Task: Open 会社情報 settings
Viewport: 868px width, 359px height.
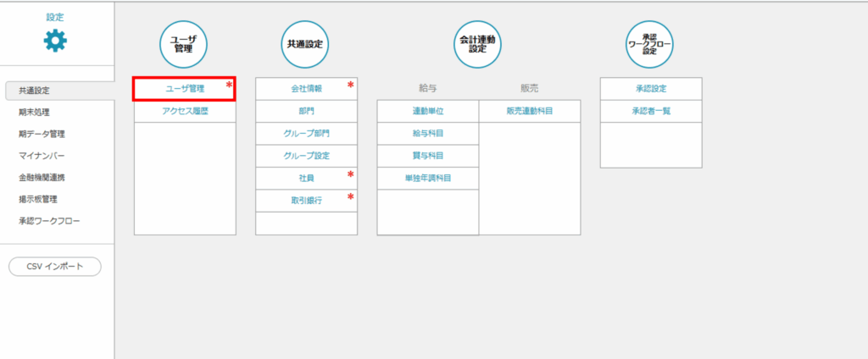Action: point(306,89)
